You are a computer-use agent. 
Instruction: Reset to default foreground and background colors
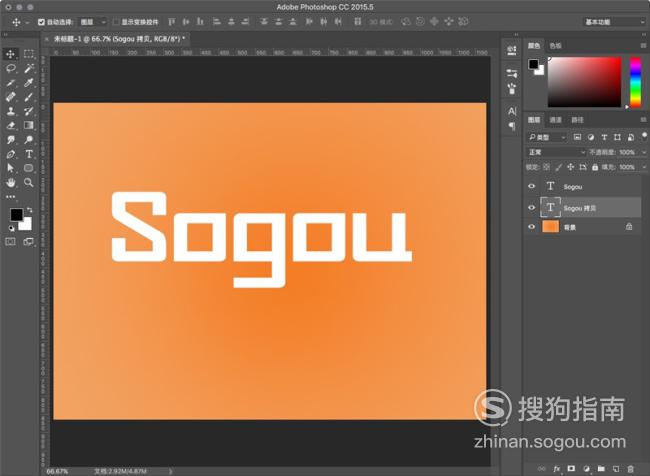click(12, 228)
